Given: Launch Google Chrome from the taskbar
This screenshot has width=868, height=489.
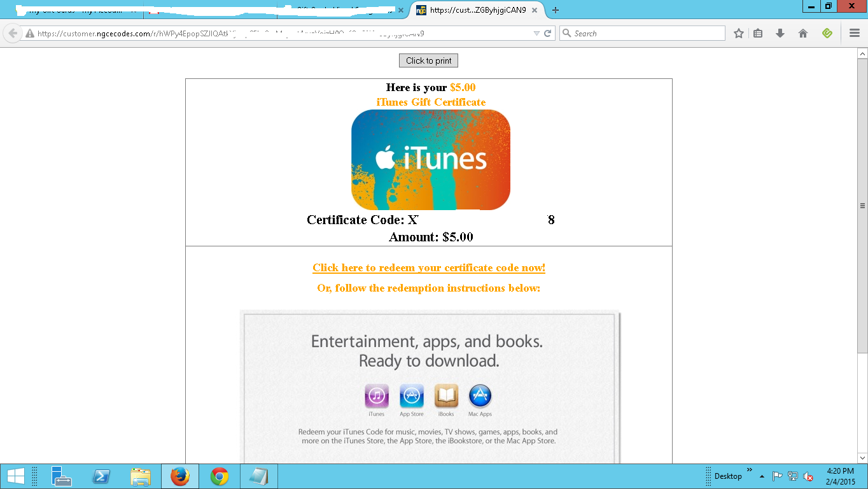Looking at the screenshot, I should [x=220, y=476].
